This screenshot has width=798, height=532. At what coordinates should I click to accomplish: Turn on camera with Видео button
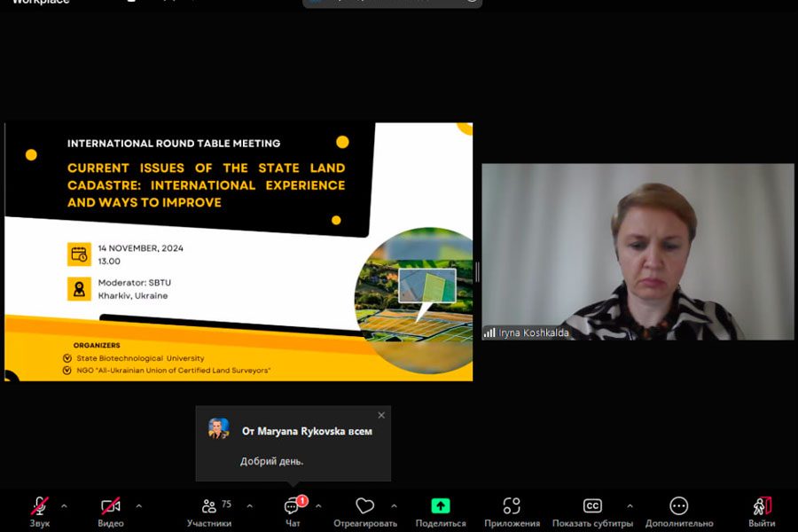click(x=111, y=511)
